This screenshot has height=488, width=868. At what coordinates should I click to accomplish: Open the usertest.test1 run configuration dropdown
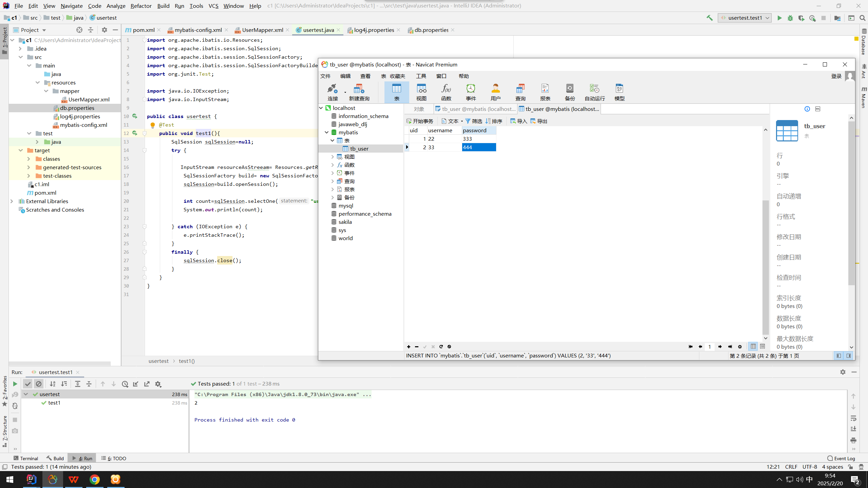(745, 18)
